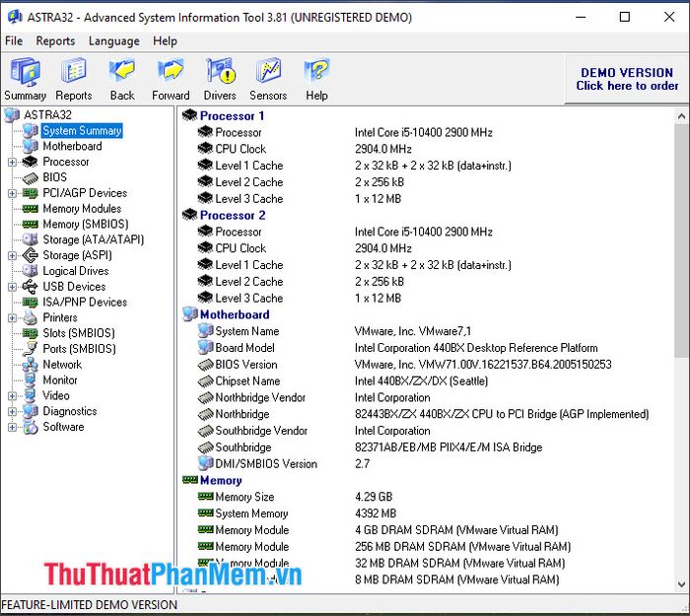
Task: Select the 'Memory Size' row label
Action: coord(244,497)
